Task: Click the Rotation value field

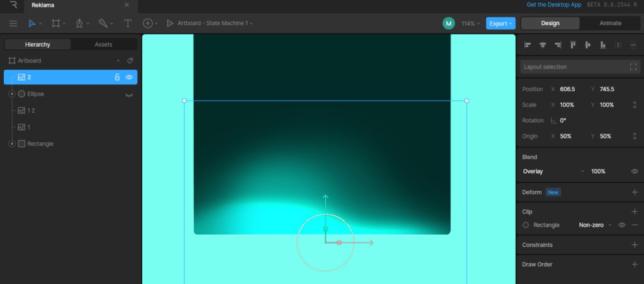Action: pos(563,120)
